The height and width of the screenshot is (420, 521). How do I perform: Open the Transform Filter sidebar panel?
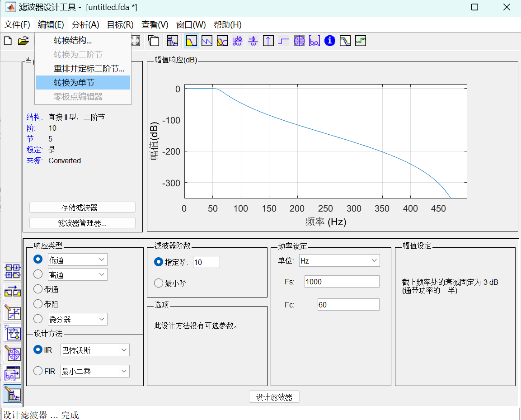point(13,292)
